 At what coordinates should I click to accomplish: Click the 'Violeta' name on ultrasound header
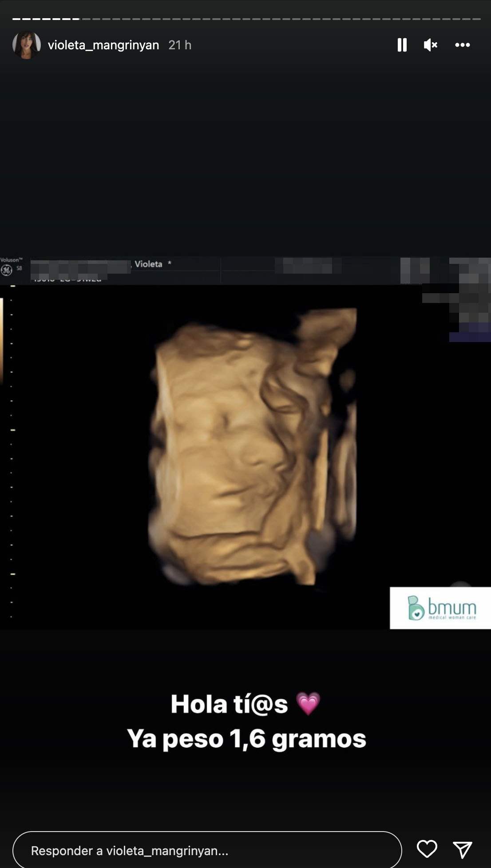(x=148, y=264)
